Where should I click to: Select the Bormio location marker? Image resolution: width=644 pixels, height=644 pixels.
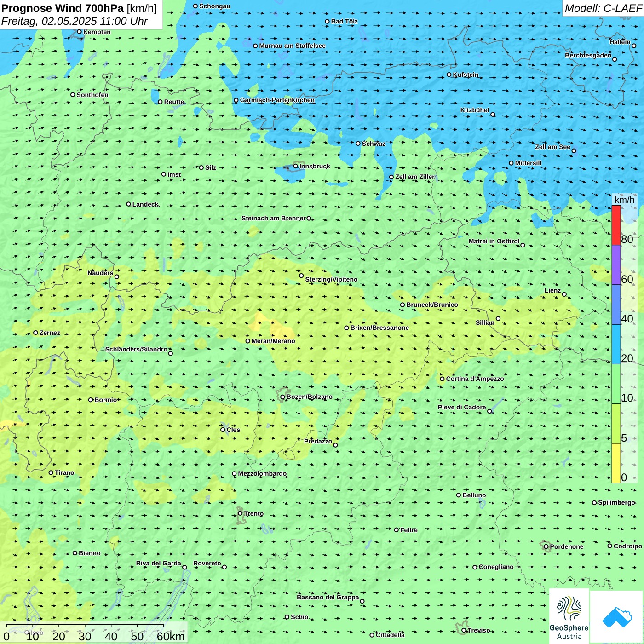(91, 400)
